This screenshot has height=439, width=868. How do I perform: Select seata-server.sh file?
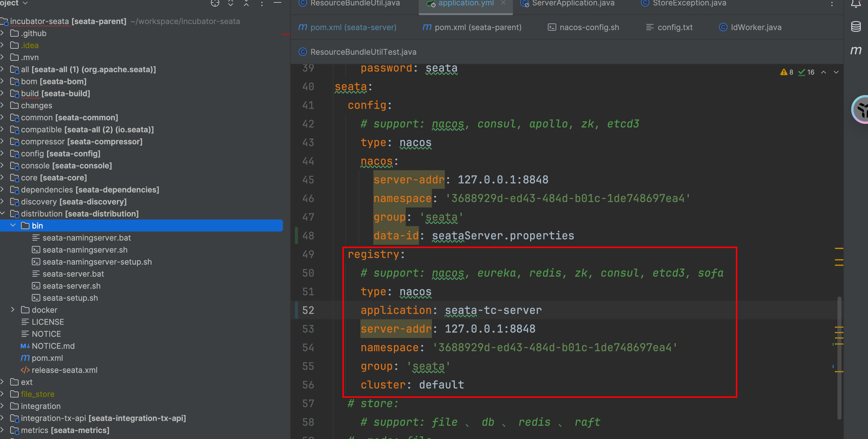(71, 286)
